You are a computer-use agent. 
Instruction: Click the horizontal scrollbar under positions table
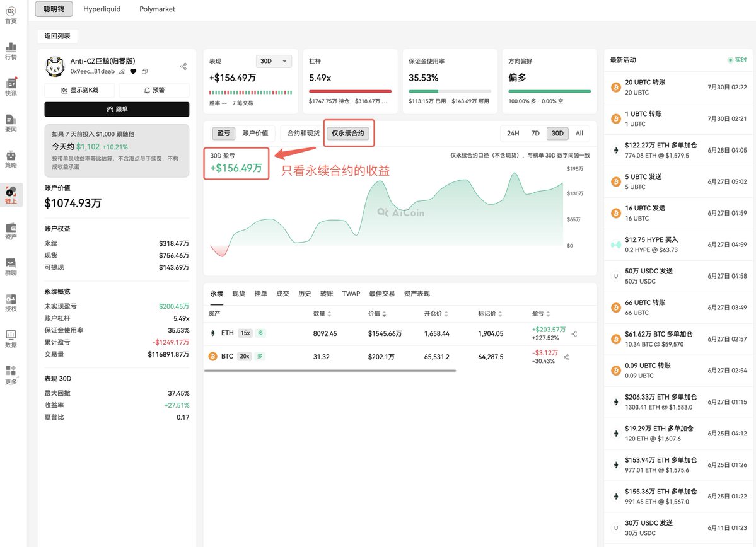(330, 371)
